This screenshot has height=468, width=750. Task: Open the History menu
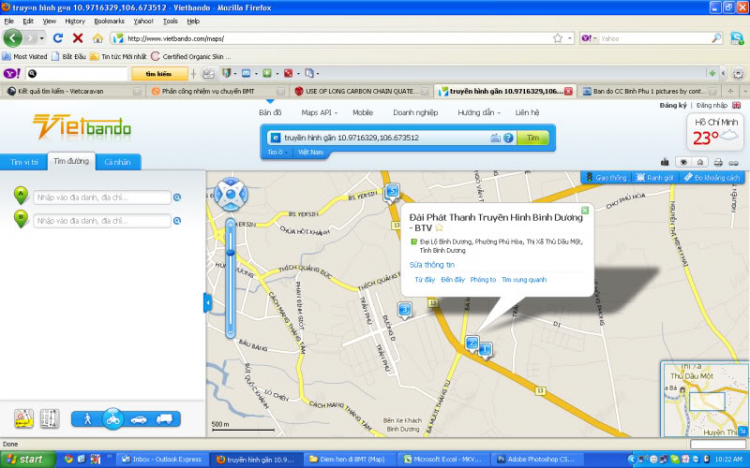click(x=75, y=21)
